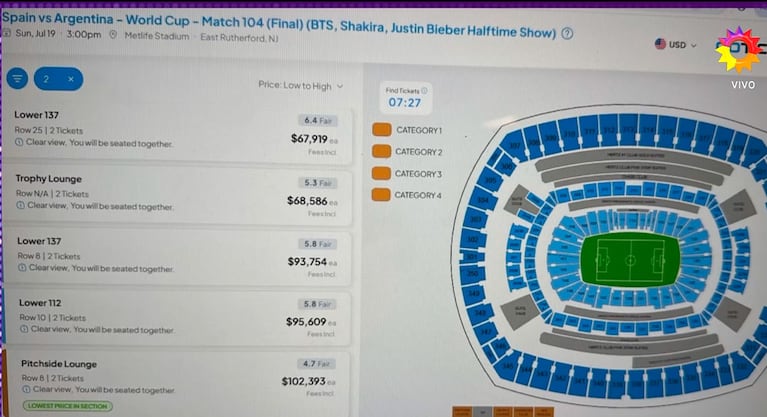Screen dimensions: 767x417
Task: Open the Lower 137 Row 8 listing at $93,754
Action: click(177, 258)
